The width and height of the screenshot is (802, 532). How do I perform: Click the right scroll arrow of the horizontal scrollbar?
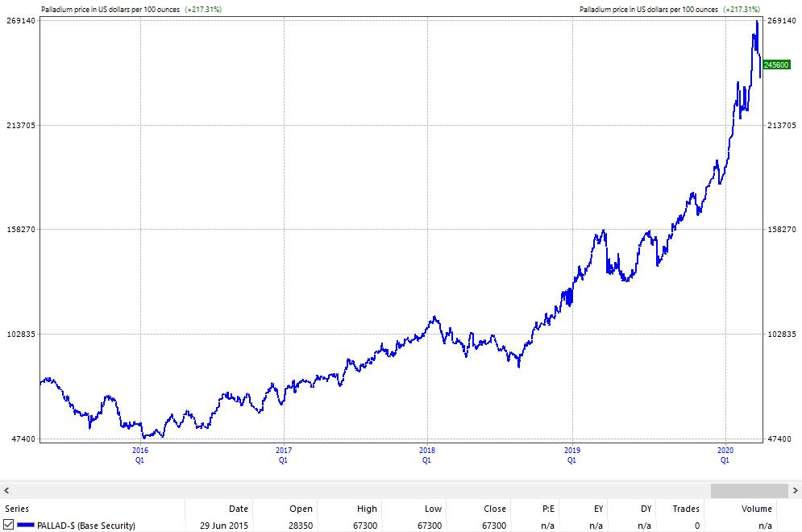point(795,491)
